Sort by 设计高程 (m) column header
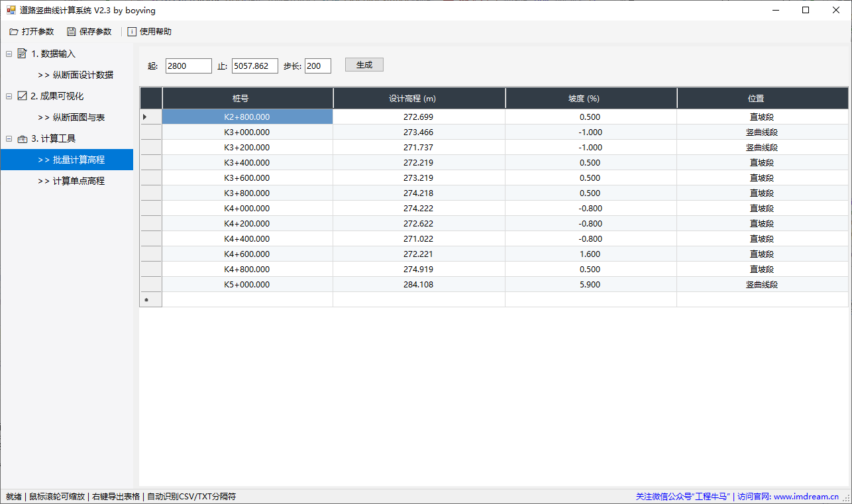The height and width of the screenshot is (504, 852). pyautogui.click(x=419, y=98)
